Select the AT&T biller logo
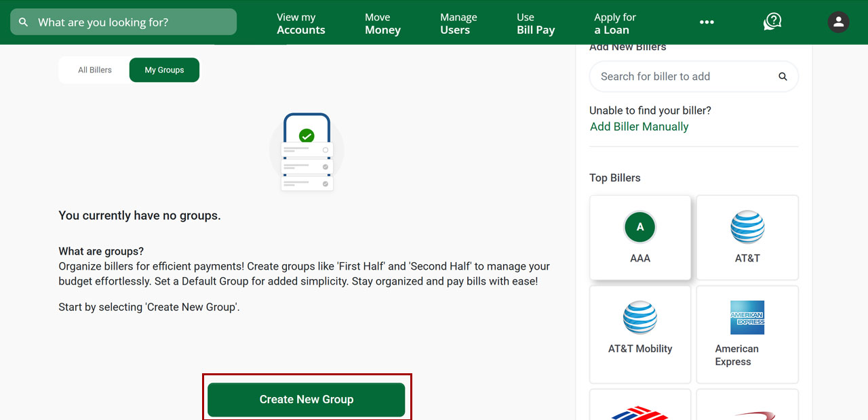 (x=747, y=227)
